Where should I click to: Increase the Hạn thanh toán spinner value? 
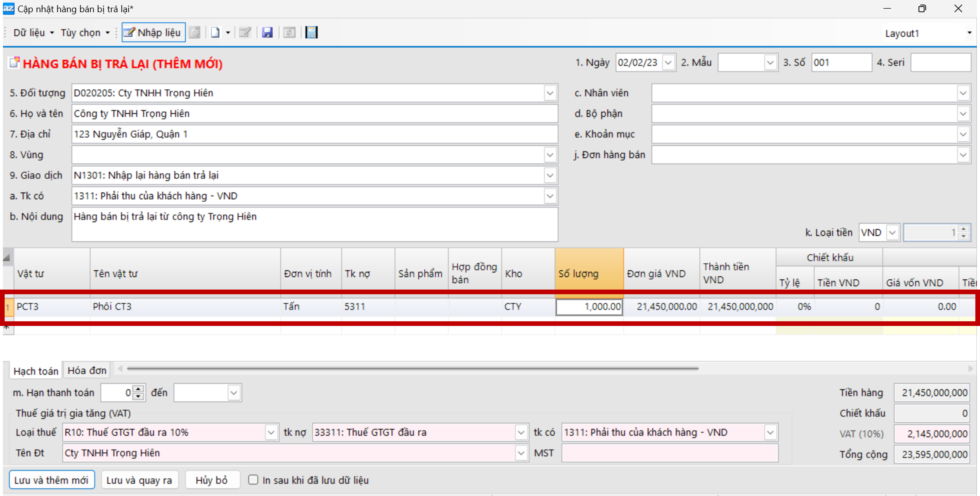[x=139, y=389]
